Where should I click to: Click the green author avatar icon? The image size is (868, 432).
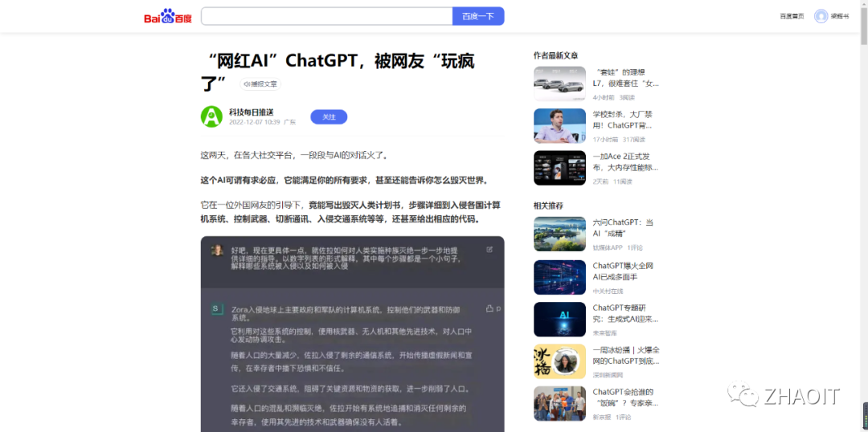[x=211, y=116]
